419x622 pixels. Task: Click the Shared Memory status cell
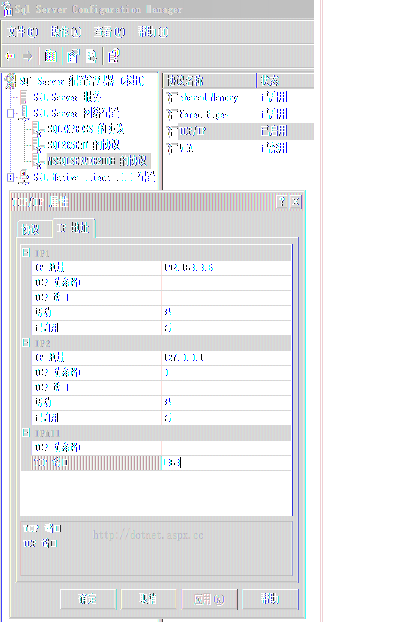274,97
